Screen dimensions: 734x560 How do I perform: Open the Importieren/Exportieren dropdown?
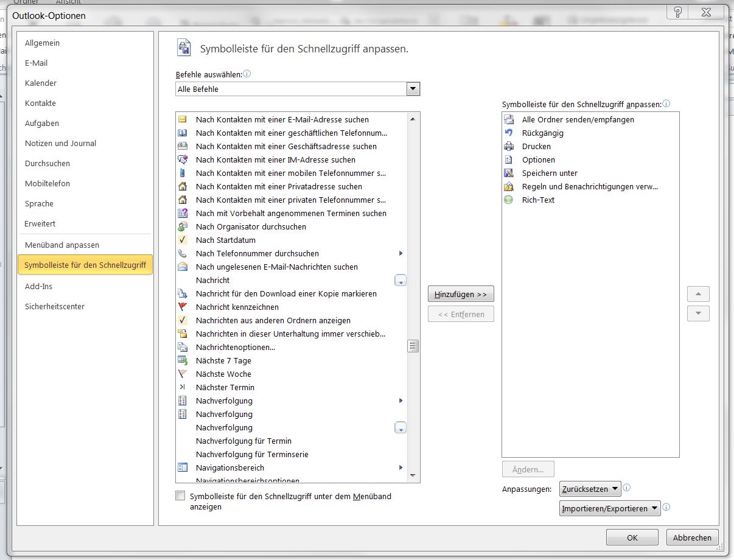(610, 508)
